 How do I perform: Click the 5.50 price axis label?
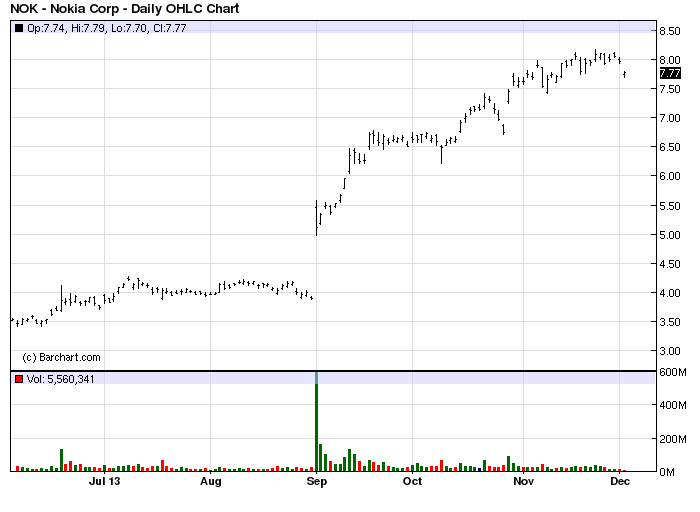coord(670,206)
